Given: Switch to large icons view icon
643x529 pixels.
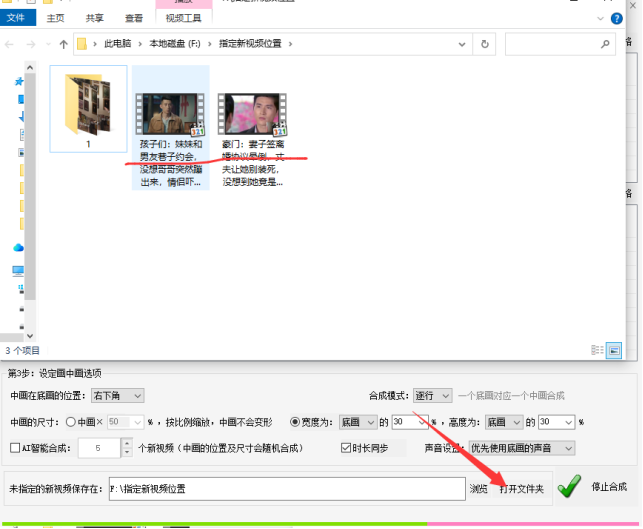Looking at the screenshot, I should [x=614, y=350].
